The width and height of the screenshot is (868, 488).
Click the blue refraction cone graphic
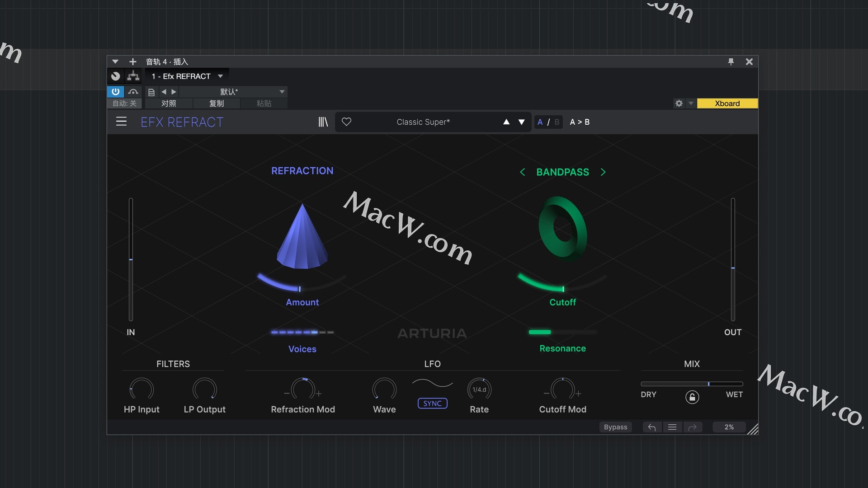pos(302,236)
